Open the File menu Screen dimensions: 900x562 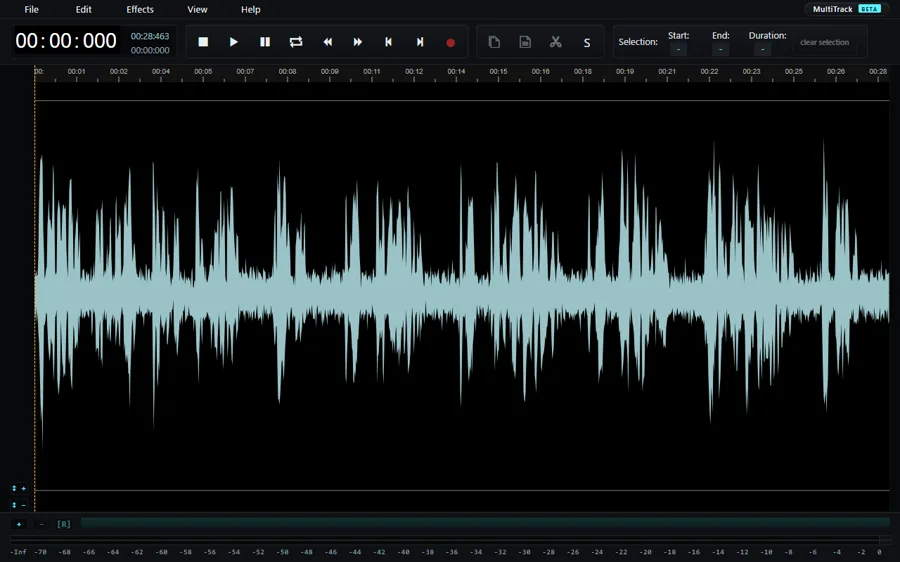click(x=32, y=9)
